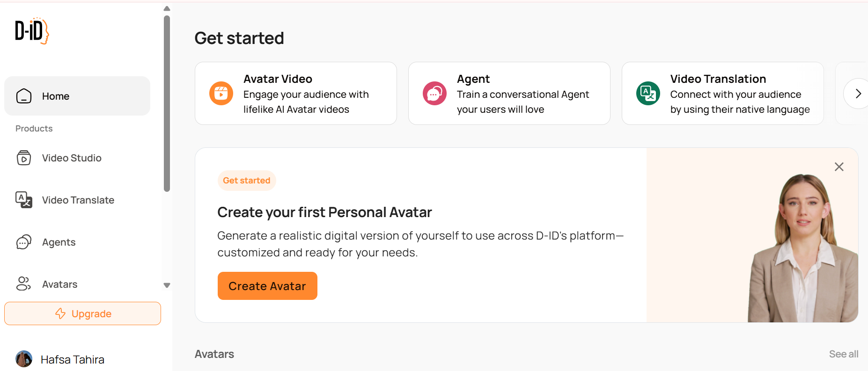The width and height of the screenshot is (868, 371).
Task: Click the Create your first Personal Avatar heading
Action: click(324, 212)
